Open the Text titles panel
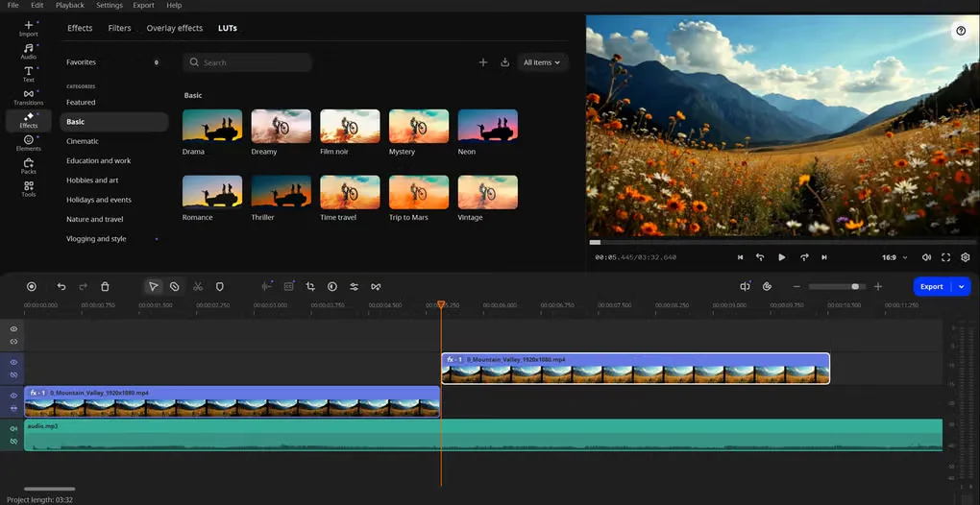 pos(28,74)
